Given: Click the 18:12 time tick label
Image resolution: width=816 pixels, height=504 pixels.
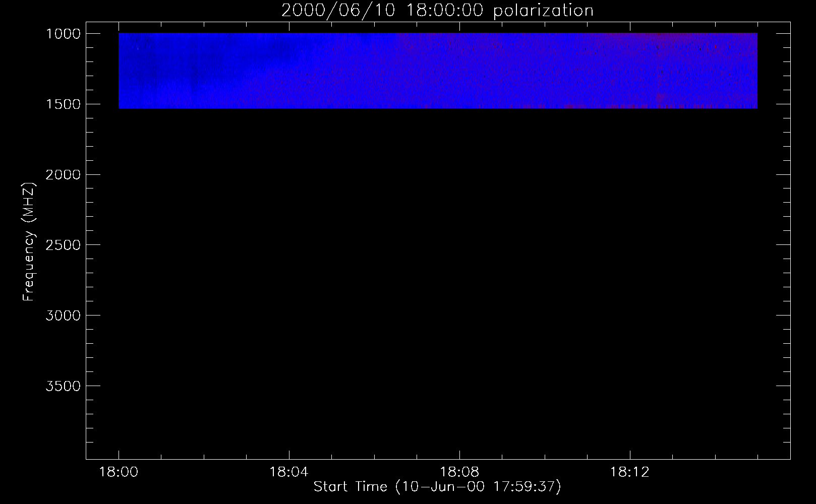Looking at the screenshot, I should coord(629,472).
